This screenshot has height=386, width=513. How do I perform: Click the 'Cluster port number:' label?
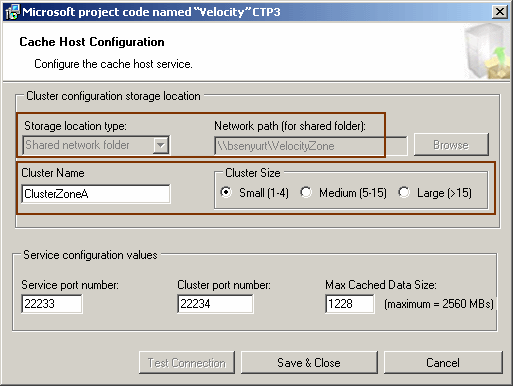pos(224,285)
